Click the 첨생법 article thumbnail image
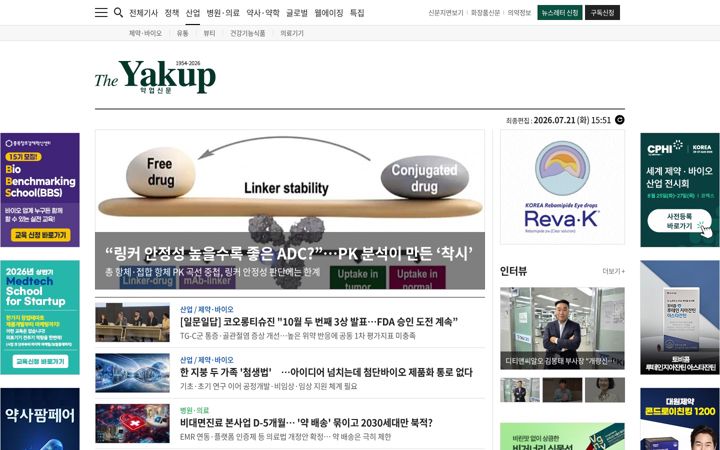The width and height of the screenshot is (720, 450). pos(132,372)
